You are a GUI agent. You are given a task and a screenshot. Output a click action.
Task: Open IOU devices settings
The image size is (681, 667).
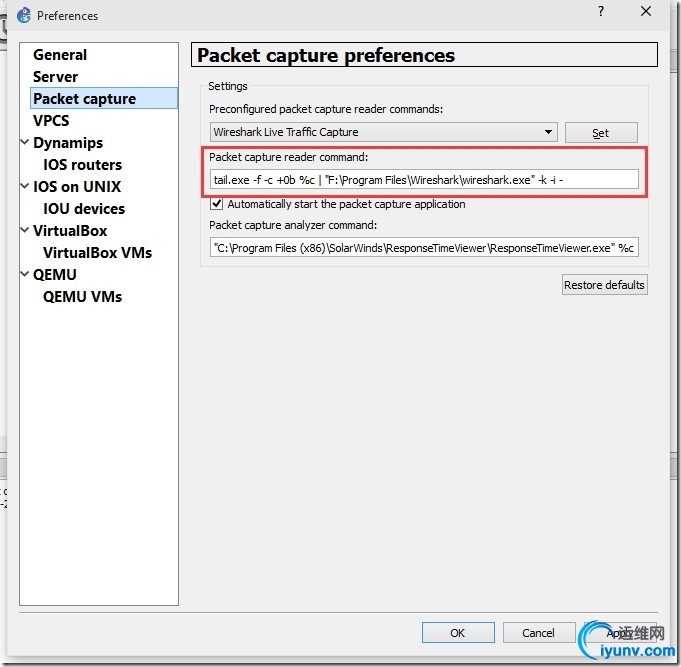[x=84, y=208]
